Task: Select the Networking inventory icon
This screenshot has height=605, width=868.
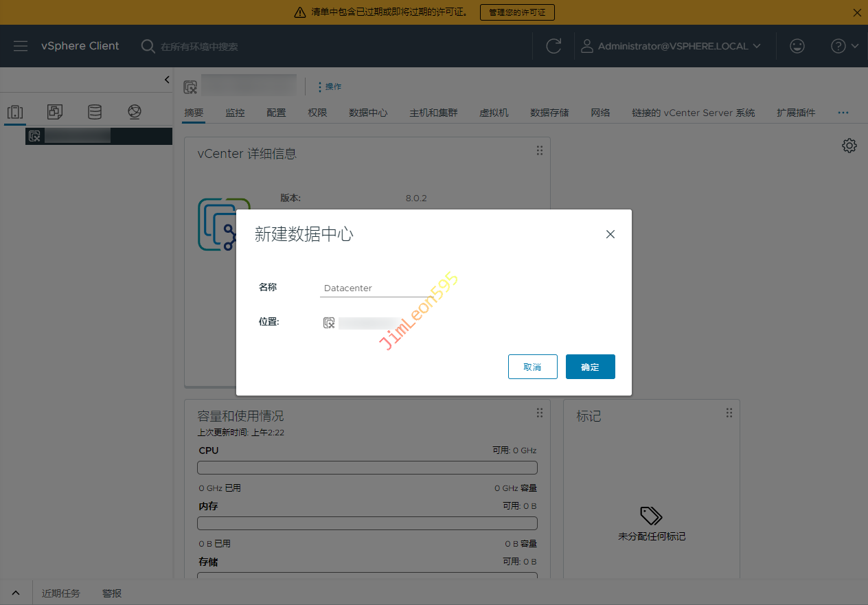Action: click(x=135, y=112)
